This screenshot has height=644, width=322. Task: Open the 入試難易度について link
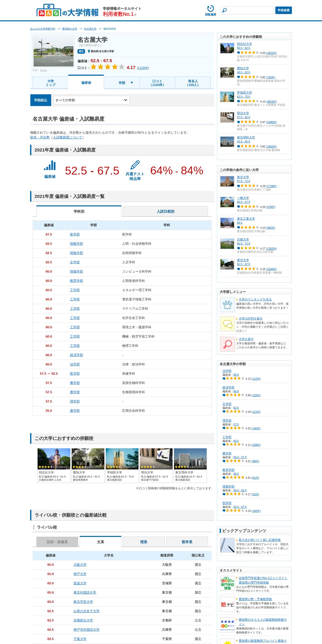pos(68,137)
